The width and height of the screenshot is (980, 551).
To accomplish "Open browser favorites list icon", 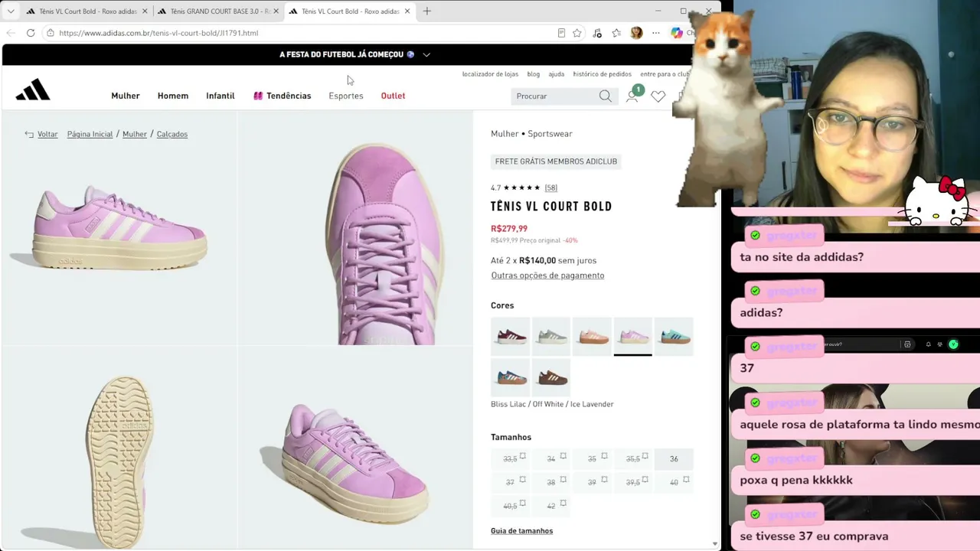I will 616,33.
